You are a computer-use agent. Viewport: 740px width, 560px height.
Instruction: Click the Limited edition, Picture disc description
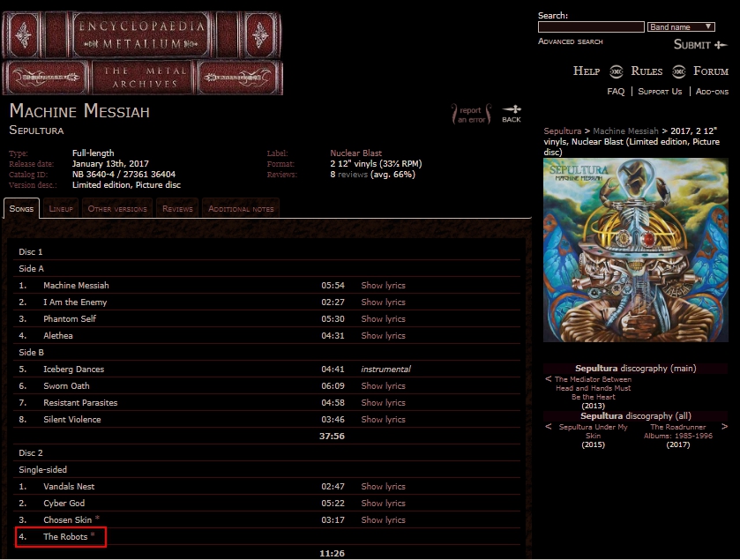coord(126,185)
